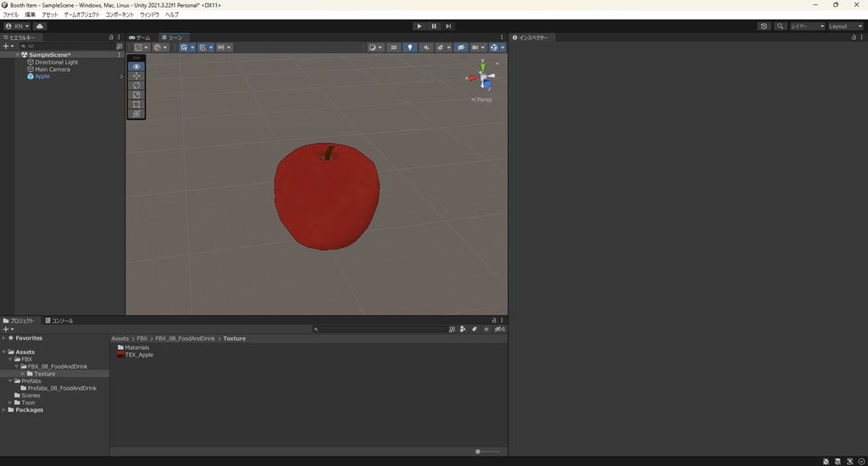Click the Project search scope icon beside search field
Image resolution: width=868 pixels, height=466 pixels.
452,329
